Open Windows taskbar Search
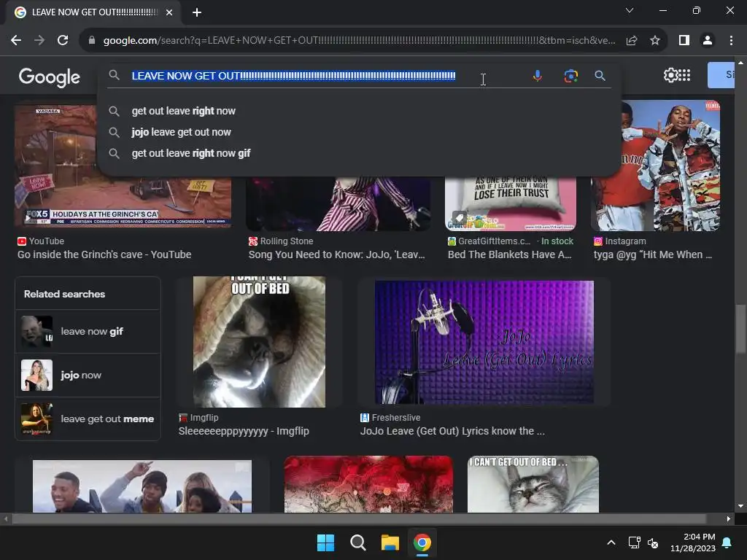This screenshot has height=560, width=747. [357, 542]
